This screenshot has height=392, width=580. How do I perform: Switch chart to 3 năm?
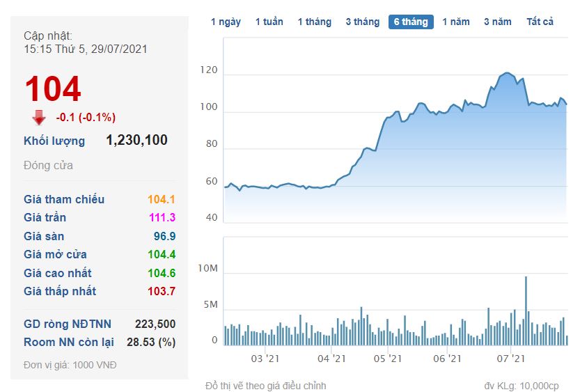tap(497, 22)
